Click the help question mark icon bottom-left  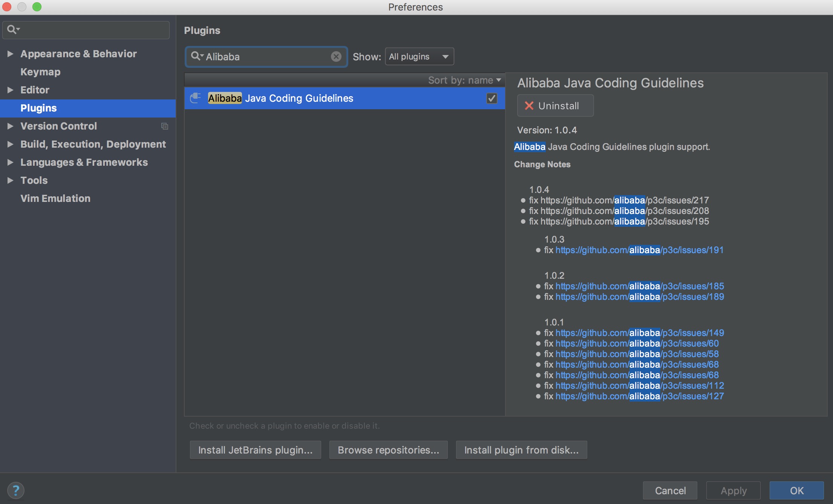point(16,490)
